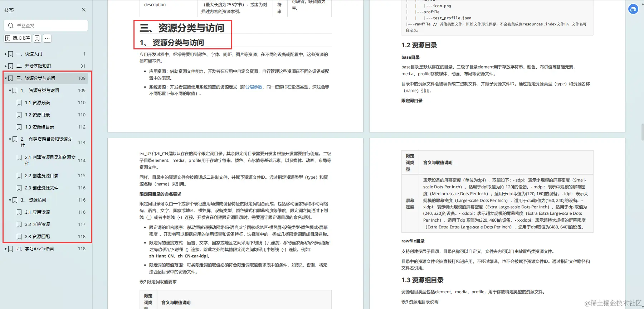Viewport: 644px width, 309px height.
Task: Click the 1.2 资源目录 heading in document
Action: tap(419, 45)
